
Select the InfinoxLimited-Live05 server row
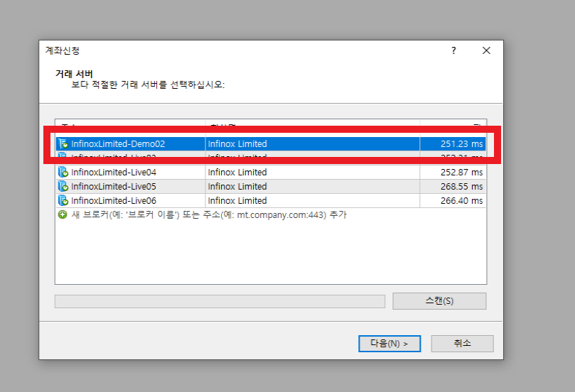(271, 187)
